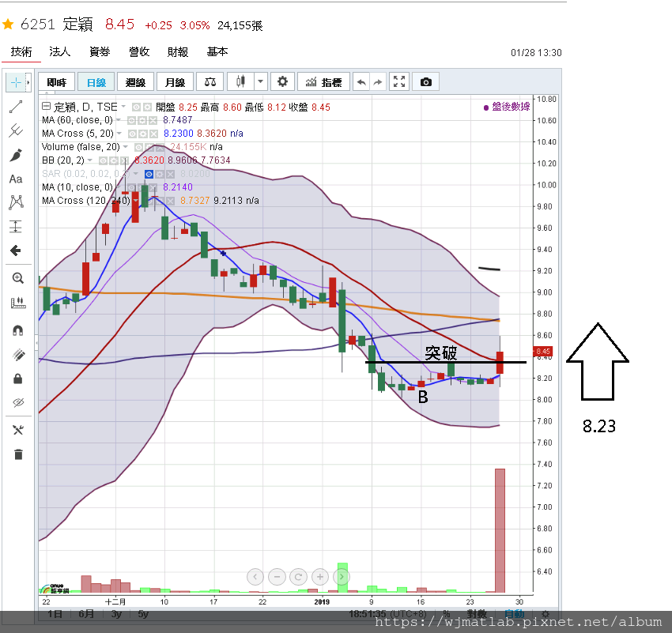Toggle visibility of MA (60, close, 0)

131,120
